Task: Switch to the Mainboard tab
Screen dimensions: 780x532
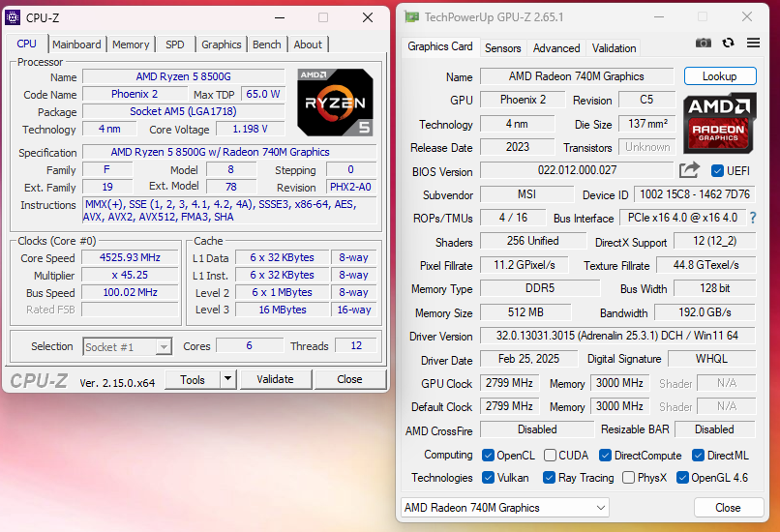Action: click(x=76, y=44)
